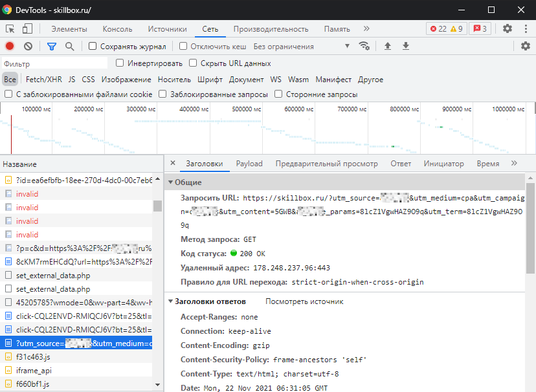Toggle the device toolbar icon
536x392 pixels.
point(27,29)
